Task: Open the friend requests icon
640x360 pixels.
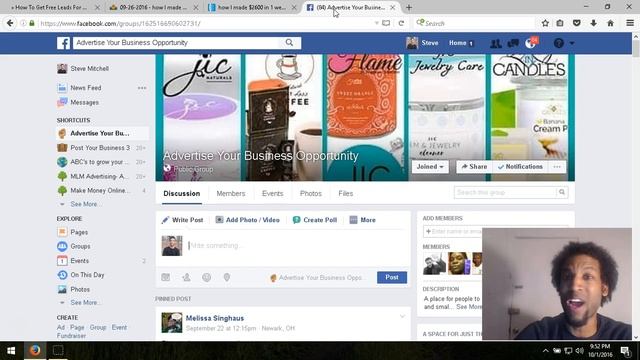Action: pos(496,43)
